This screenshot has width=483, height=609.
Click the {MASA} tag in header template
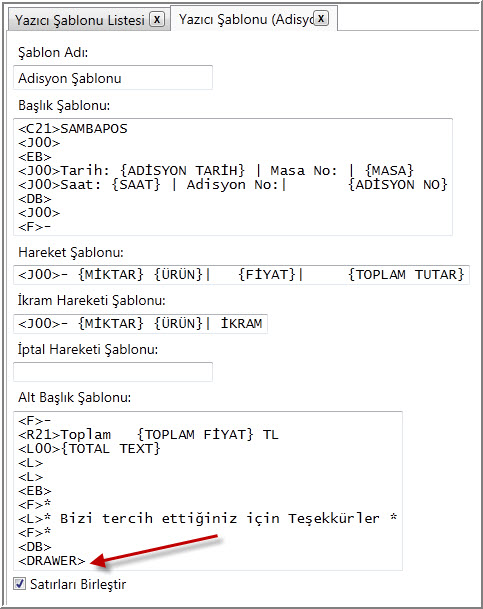pos(389,171)
